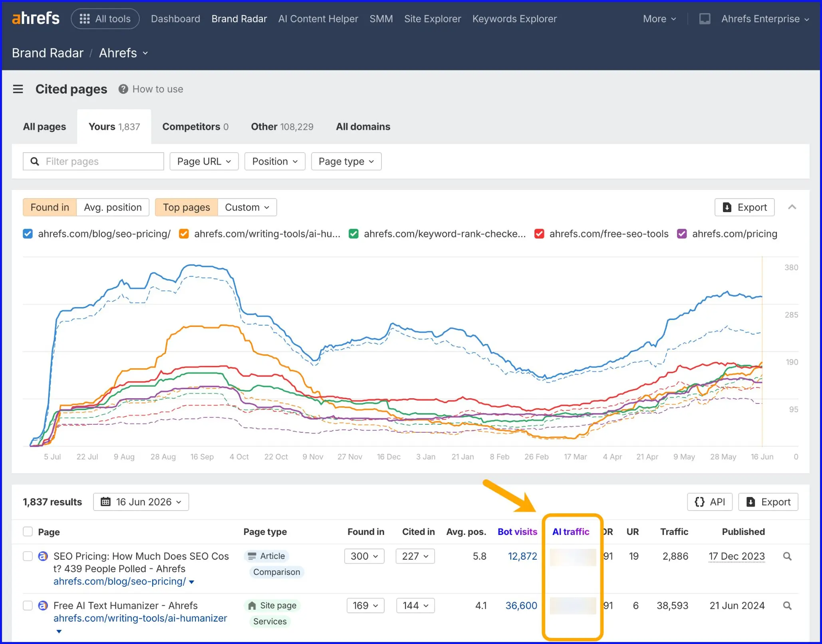
Task: Click the magnifier icon in SEO Pricing row
Action: 787,556
